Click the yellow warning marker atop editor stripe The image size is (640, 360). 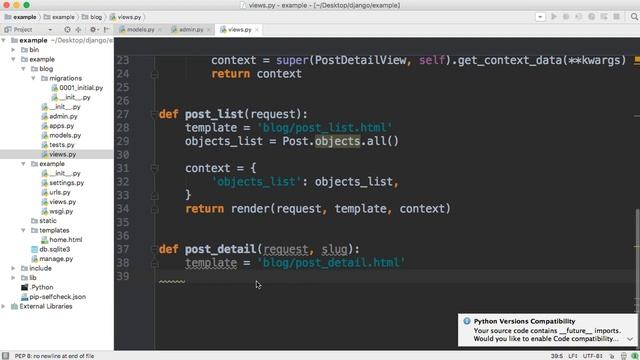(637, 60)
